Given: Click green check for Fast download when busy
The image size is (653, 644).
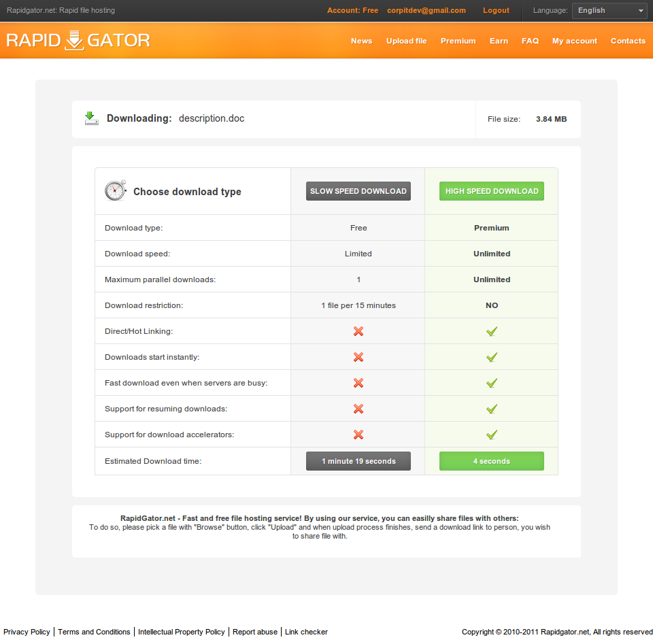Looking at the screenshot, I should click(491, 383).
